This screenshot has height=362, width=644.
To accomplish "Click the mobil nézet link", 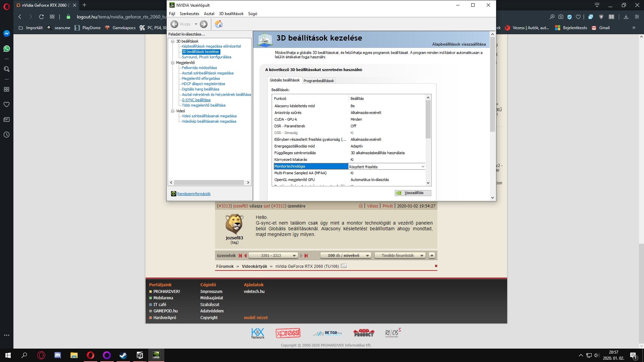I will click(256, 318).
